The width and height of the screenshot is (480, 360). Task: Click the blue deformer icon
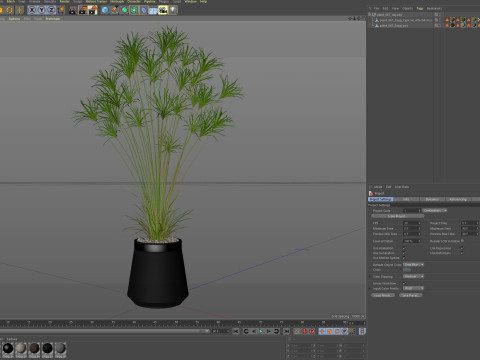click(144, 10)
